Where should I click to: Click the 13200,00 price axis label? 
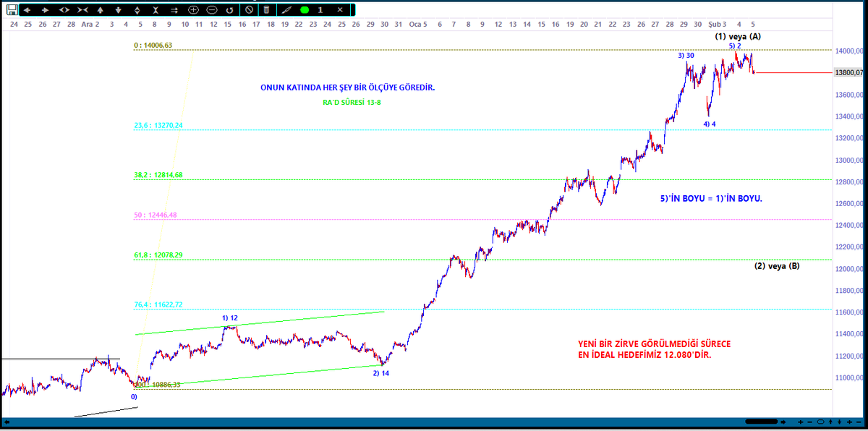(850, 138)
